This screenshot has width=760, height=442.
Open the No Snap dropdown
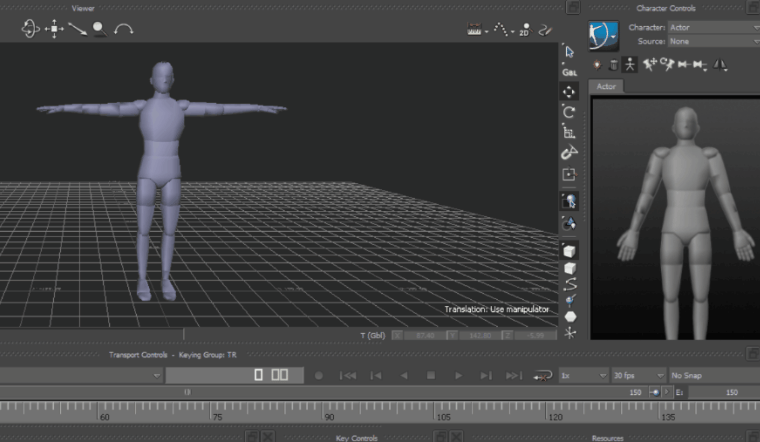pyautogui.click(x=714, y=376)
